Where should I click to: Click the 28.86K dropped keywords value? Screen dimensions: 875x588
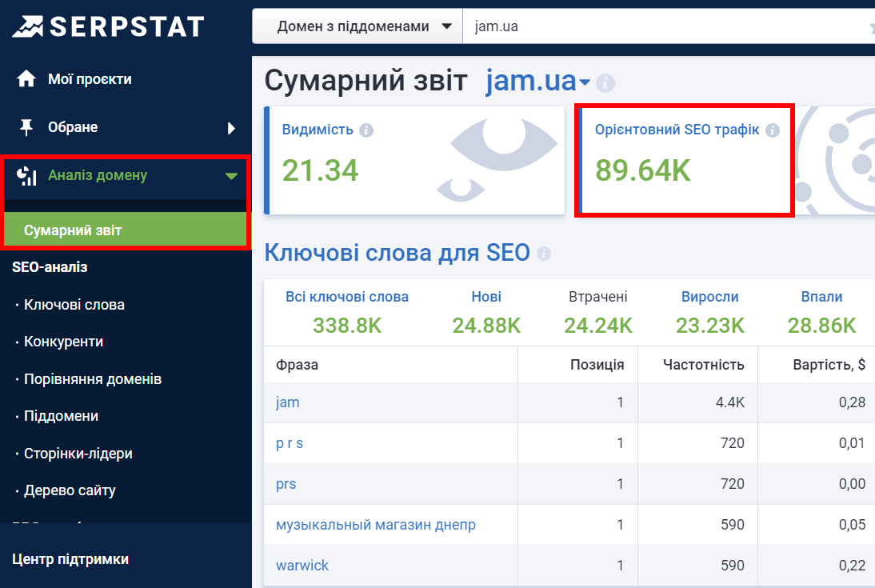(821, 326)
